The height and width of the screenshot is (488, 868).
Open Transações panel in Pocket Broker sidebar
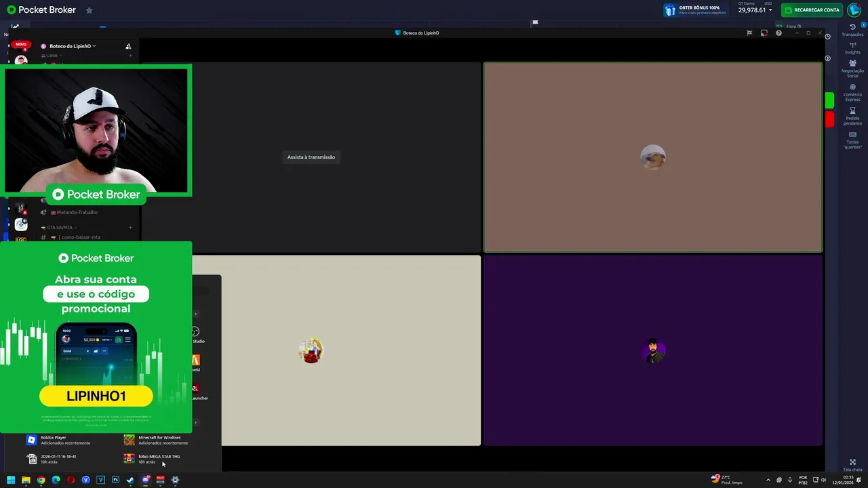pyautogui.click(x=852, y=30)
